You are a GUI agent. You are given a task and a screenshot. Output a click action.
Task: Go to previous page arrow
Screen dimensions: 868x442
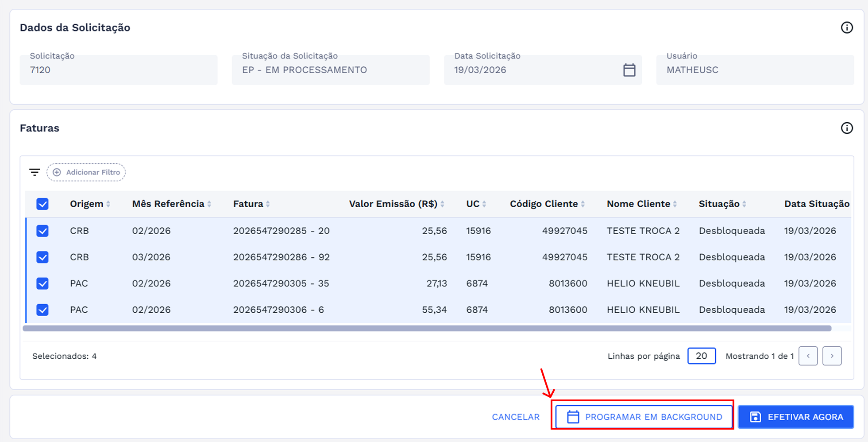(x=808, y=356)
